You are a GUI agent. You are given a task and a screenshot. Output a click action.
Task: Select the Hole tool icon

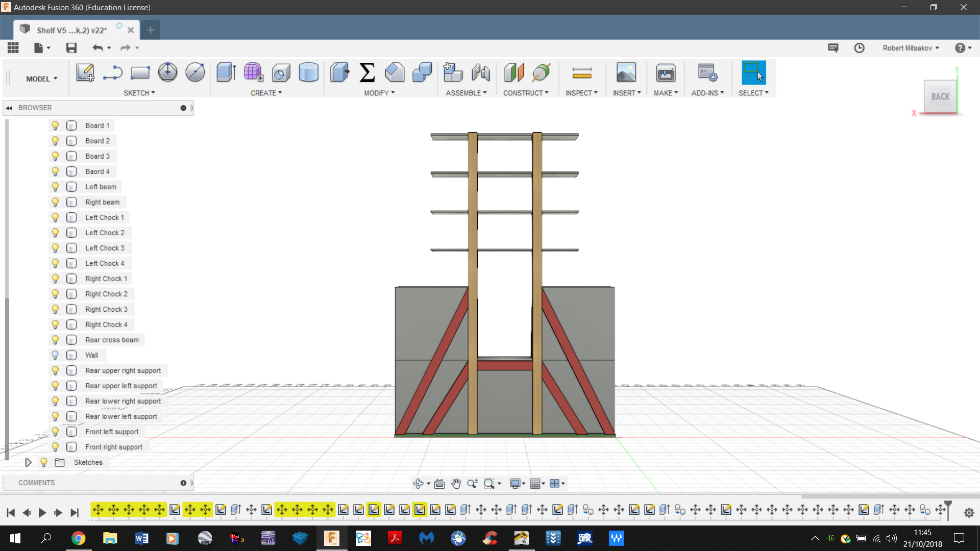tap(281, 72)
